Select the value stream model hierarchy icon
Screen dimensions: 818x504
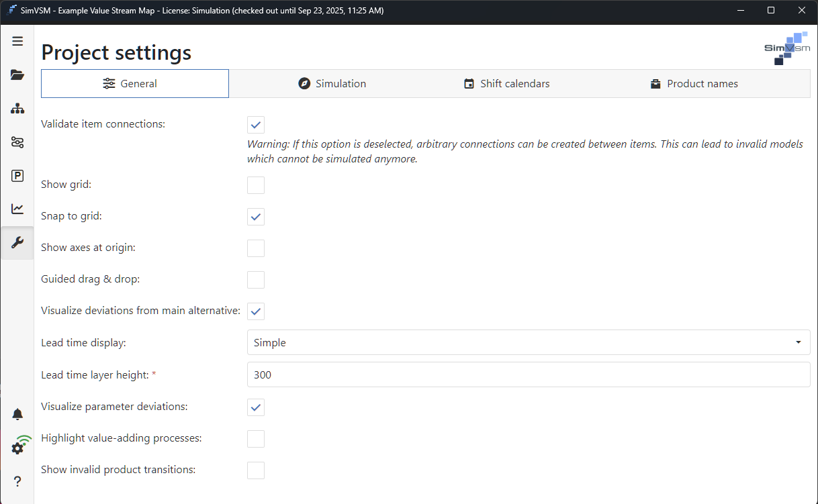[17, 108]
